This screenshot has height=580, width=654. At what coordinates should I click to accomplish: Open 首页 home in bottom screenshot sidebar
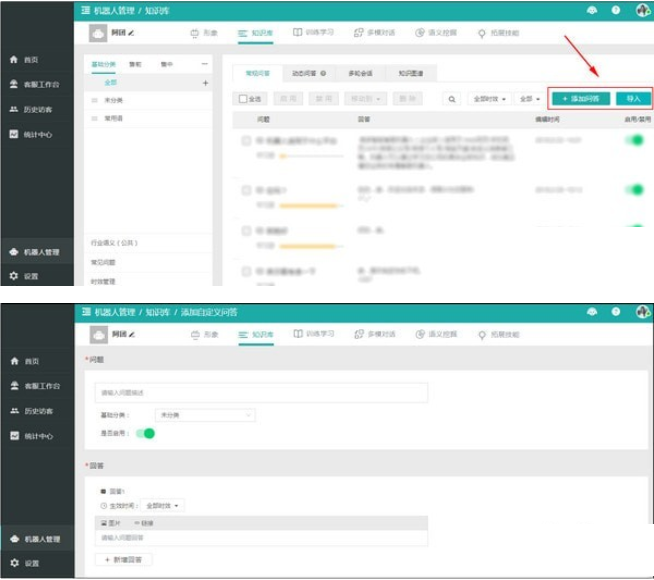tap(24, 361)
